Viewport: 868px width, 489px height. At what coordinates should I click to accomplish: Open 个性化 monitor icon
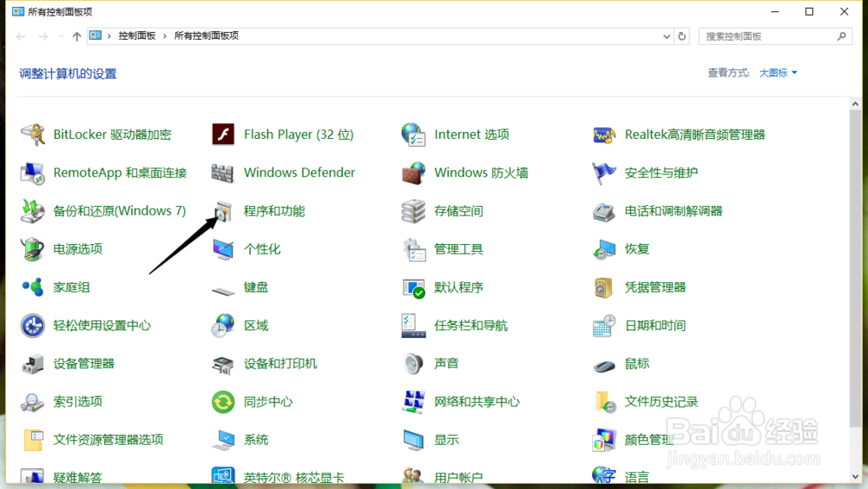[x=223, y=249]
